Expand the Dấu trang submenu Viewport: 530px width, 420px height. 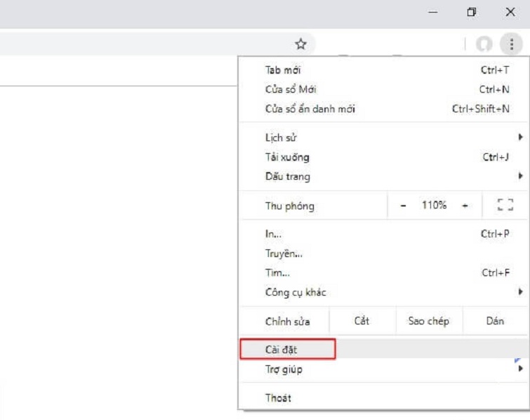tap(520, 176)
